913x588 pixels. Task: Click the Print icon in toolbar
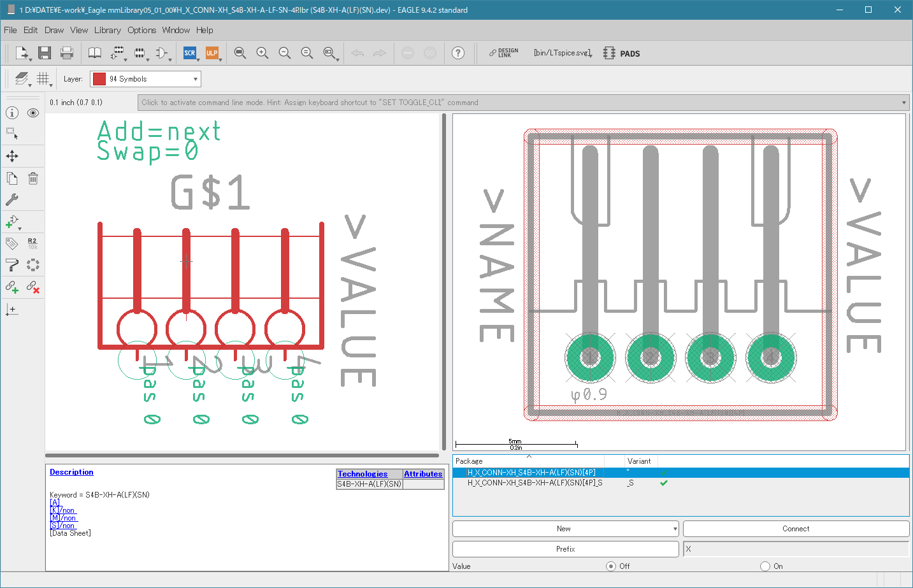67,53
